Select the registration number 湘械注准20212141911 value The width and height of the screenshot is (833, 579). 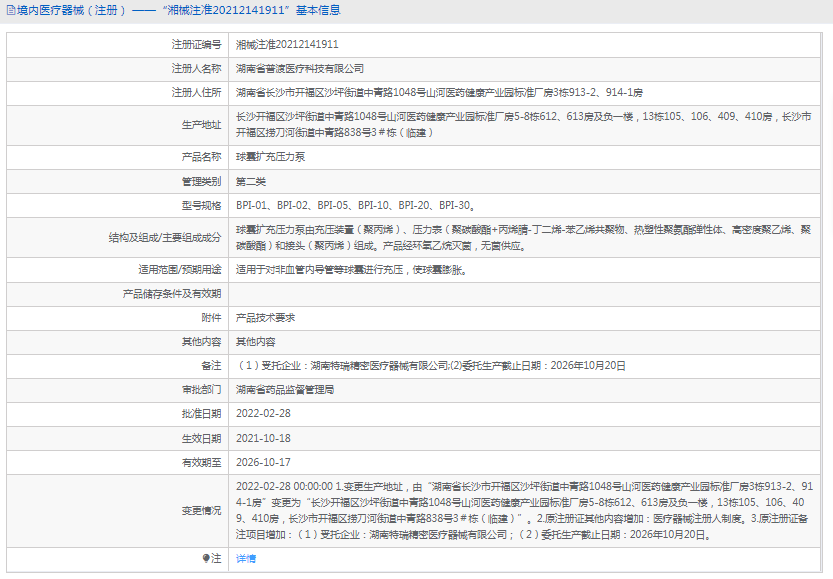pos(287,45)
